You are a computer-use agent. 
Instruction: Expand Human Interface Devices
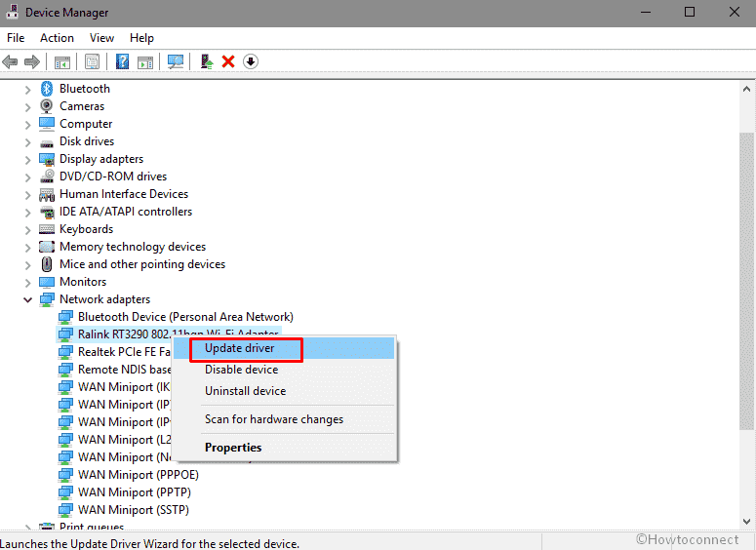tap(27, 195)
